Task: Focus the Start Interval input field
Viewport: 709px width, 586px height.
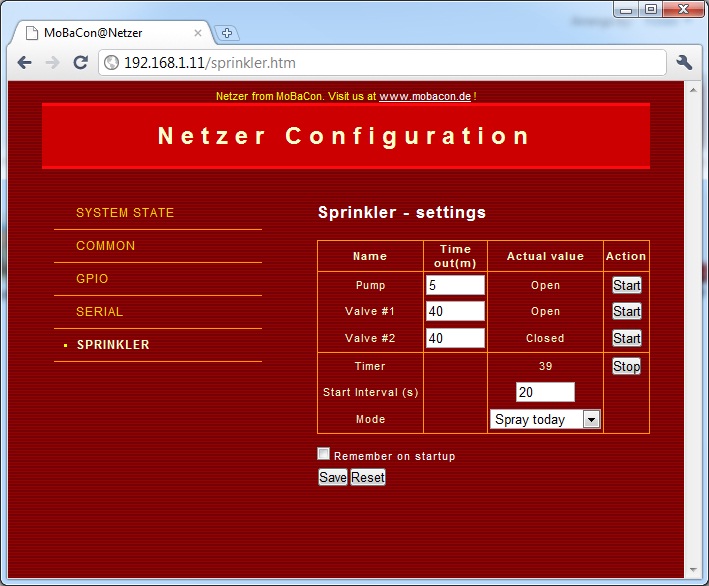Action: tap(545, 393)
